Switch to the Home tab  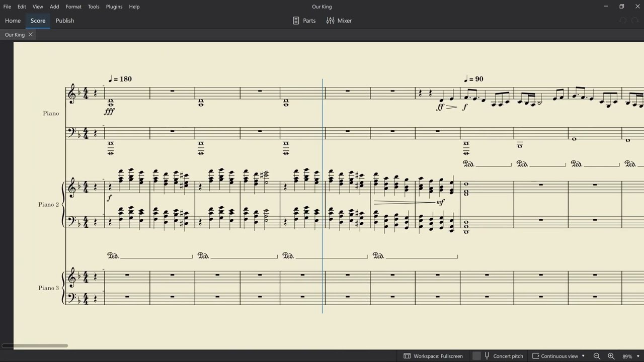(x=13, y=21)
